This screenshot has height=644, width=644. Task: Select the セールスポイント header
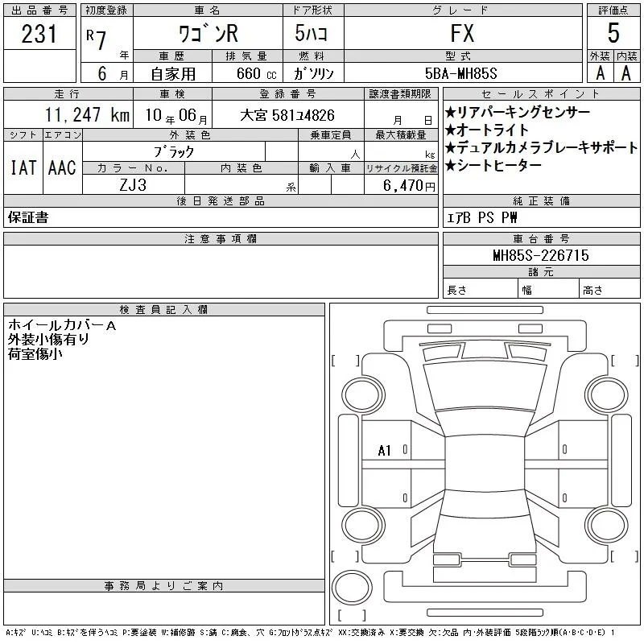(541, 94)
